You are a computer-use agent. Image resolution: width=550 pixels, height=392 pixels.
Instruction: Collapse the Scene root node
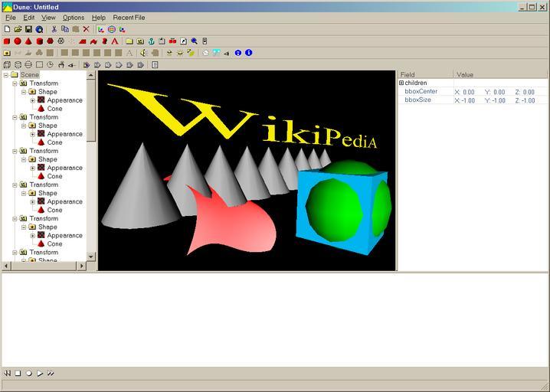(x=5, y=75)
